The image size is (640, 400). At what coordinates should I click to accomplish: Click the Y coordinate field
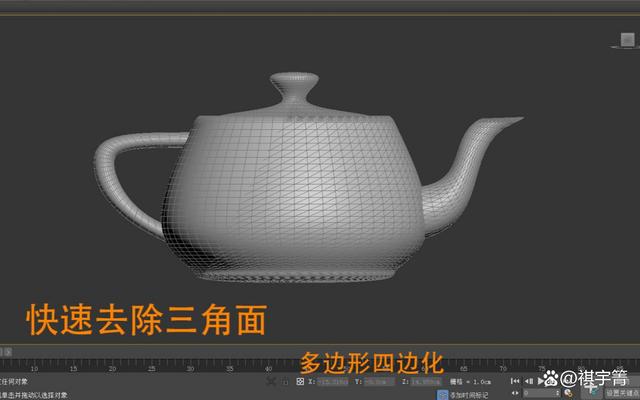click(x=379, y=382)
